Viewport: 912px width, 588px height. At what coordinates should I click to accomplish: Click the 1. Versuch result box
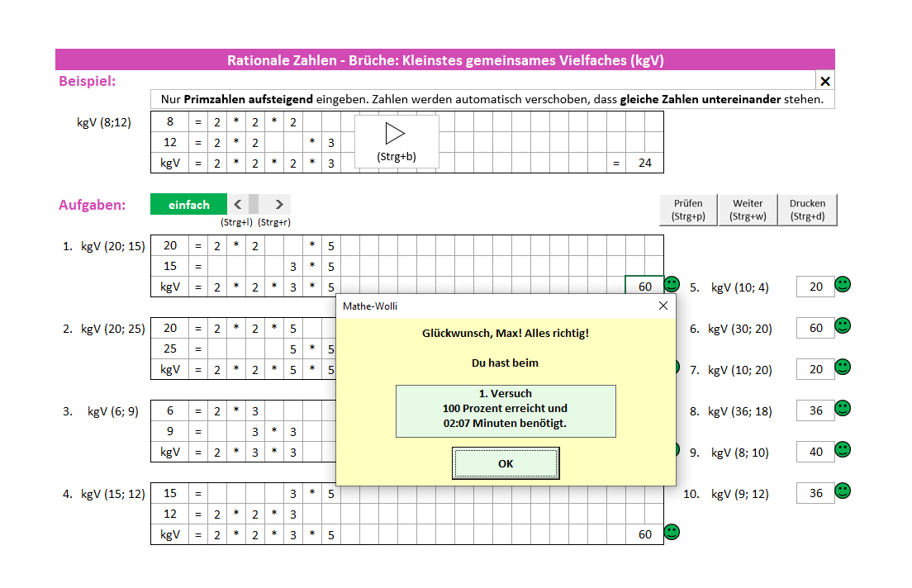[x=506, y=410]
